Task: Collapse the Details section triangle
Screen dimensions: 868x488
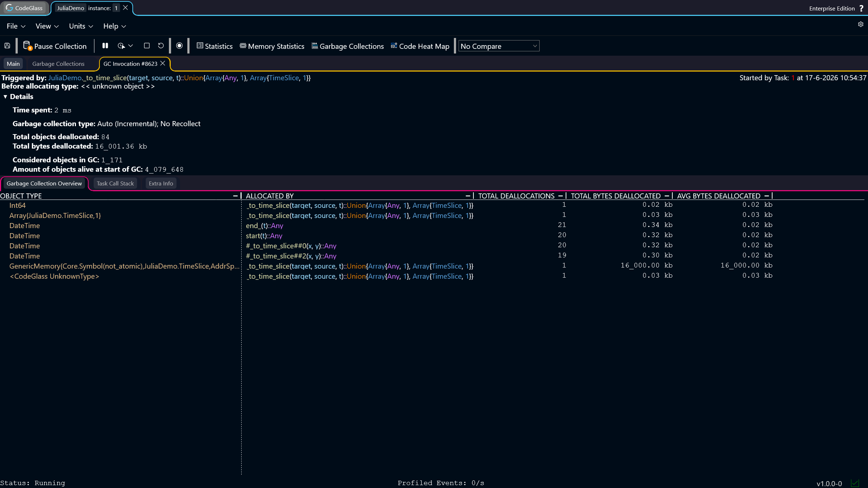Action: pyautogui.click(x=5, y=97)
